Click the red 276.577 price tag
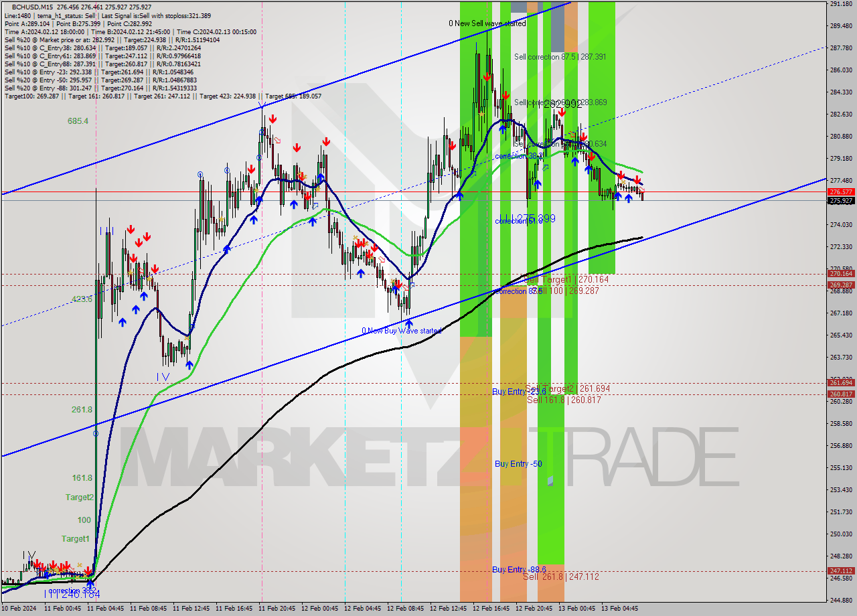This screenshot has height=616, width=857. click(x=841, y=191)
